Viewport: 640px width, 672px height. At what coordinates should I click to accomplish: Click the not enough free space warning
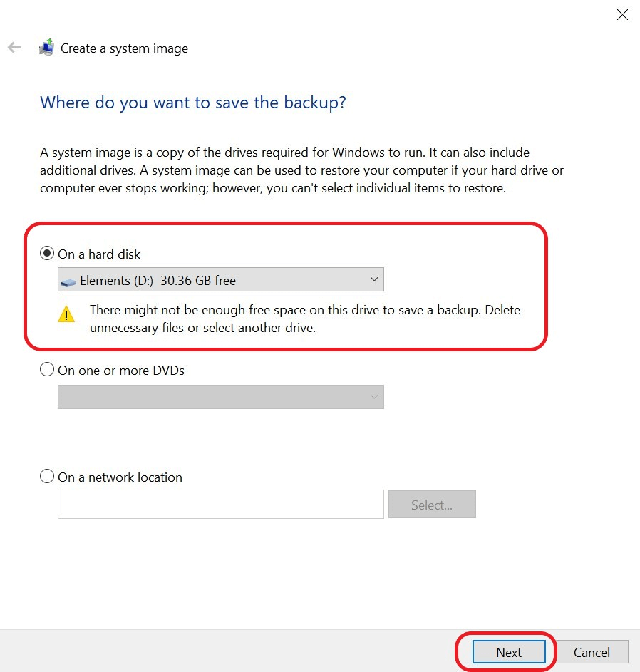click(305, 319)
